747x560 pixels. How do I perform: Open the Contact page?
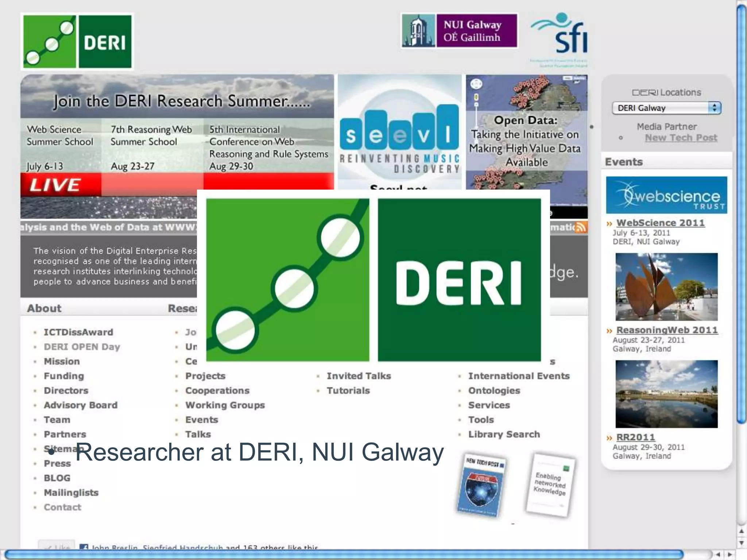tap(62, 507)
